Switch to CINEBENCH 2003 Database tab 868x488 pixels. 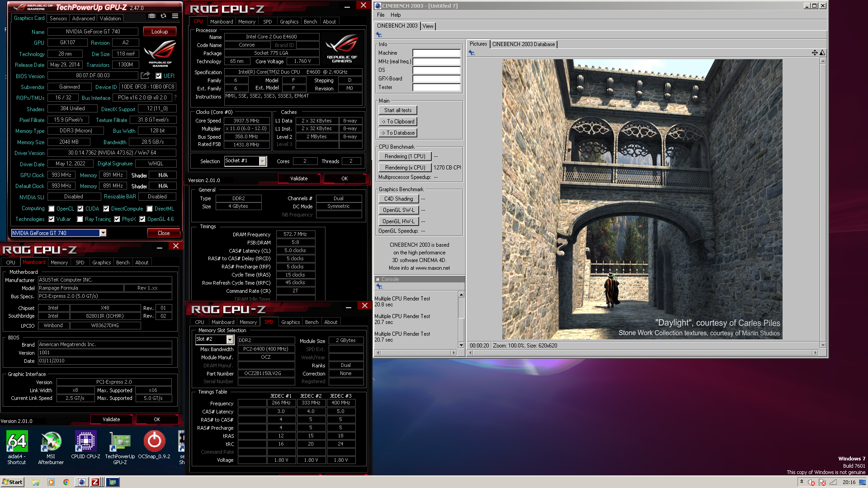[523, 44]
